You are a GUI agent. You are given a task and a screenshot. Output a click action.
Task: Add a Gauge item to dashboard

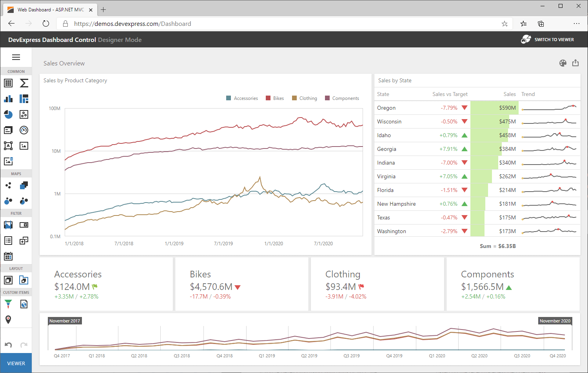[24, 130]
